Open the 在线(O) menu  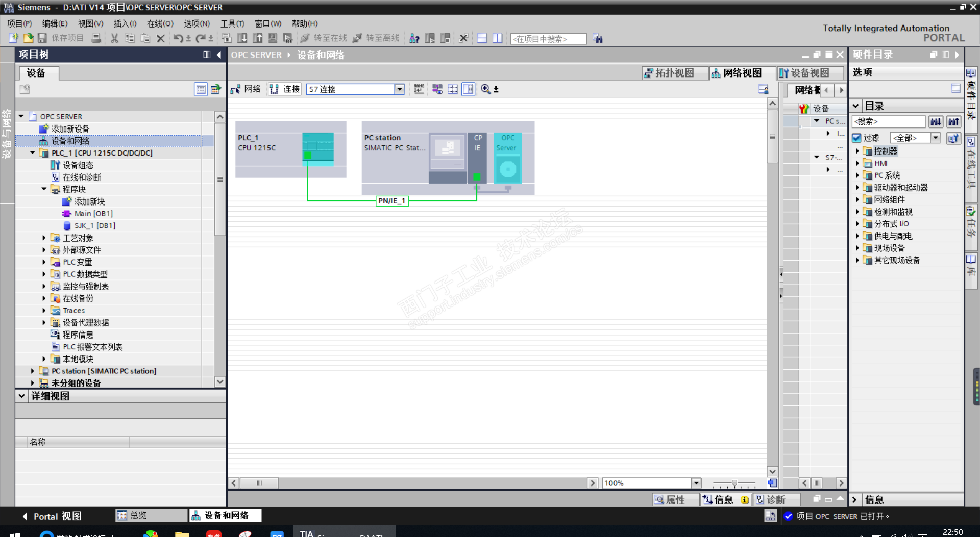160,23
